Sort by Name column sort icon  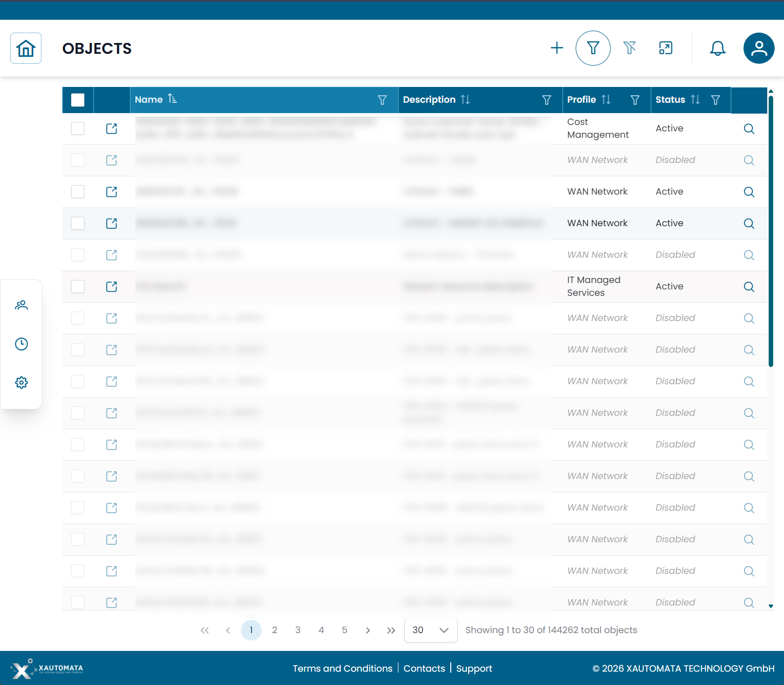pyautogui.click(x=172, y=99)
